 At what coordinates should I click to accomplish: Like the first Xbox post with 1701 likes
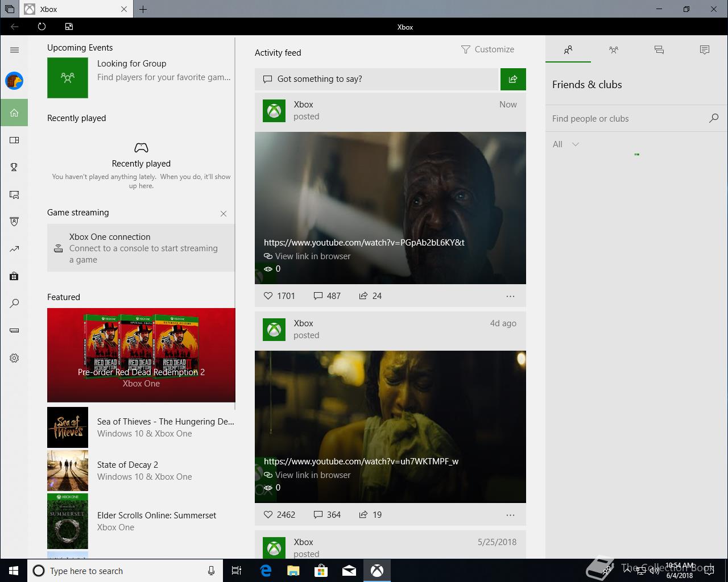pos(279,296)
